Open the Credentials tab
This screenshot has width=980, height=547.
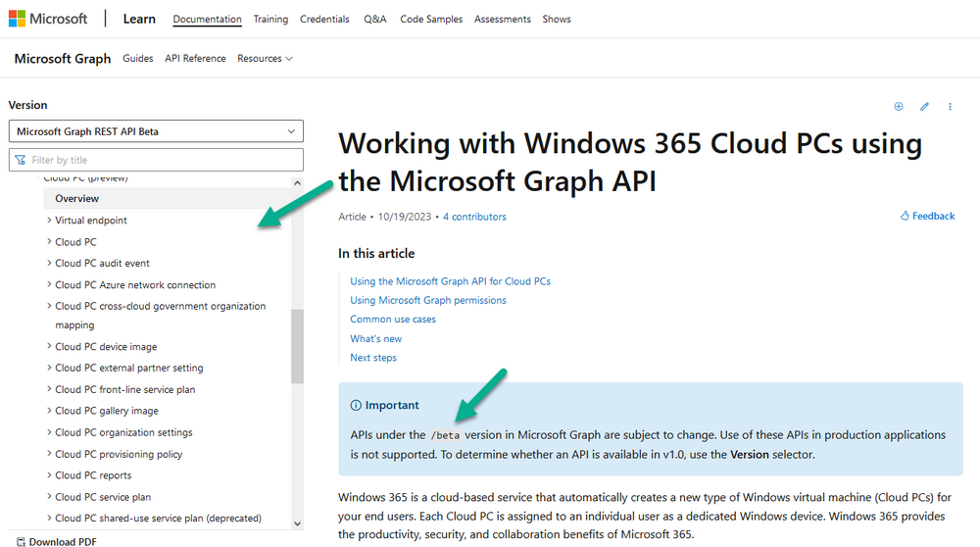point(324,19)
